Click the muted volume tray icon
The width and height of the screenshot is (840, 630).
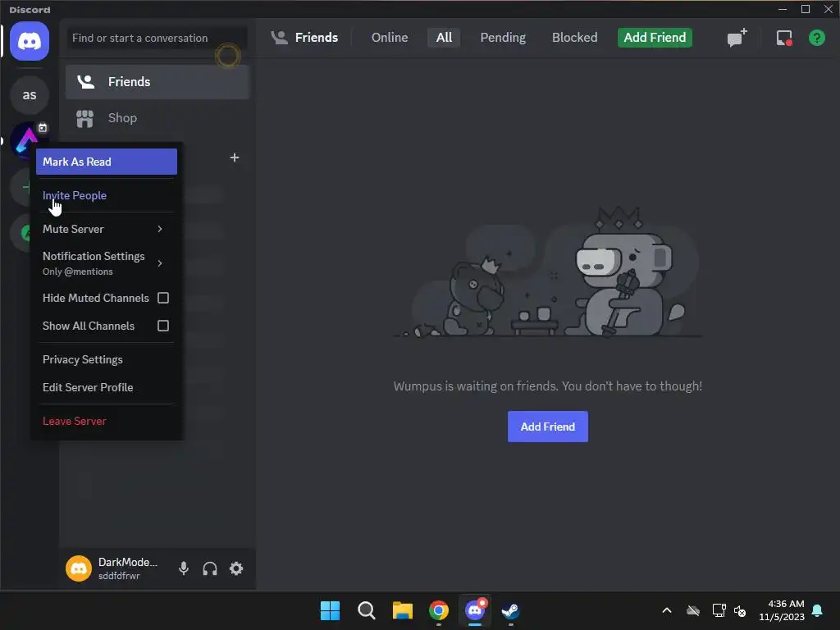click(x=740, y=610)
